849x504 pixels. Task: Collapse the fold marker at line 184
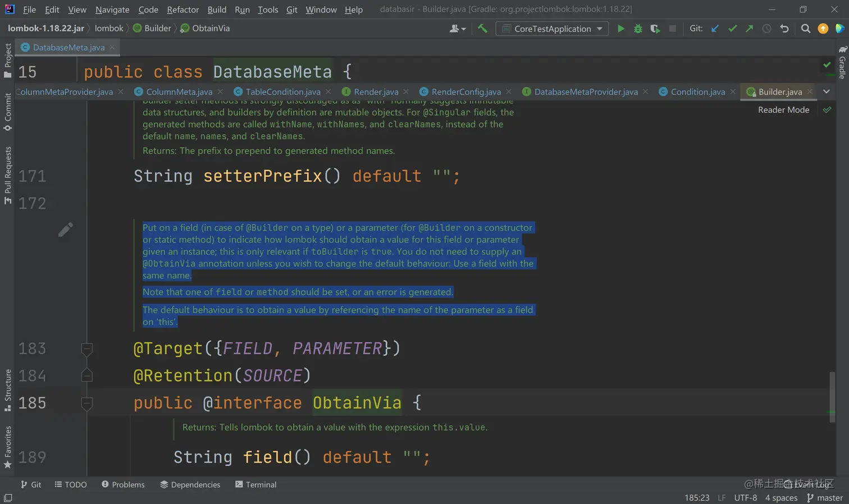(x=86, y=375)
